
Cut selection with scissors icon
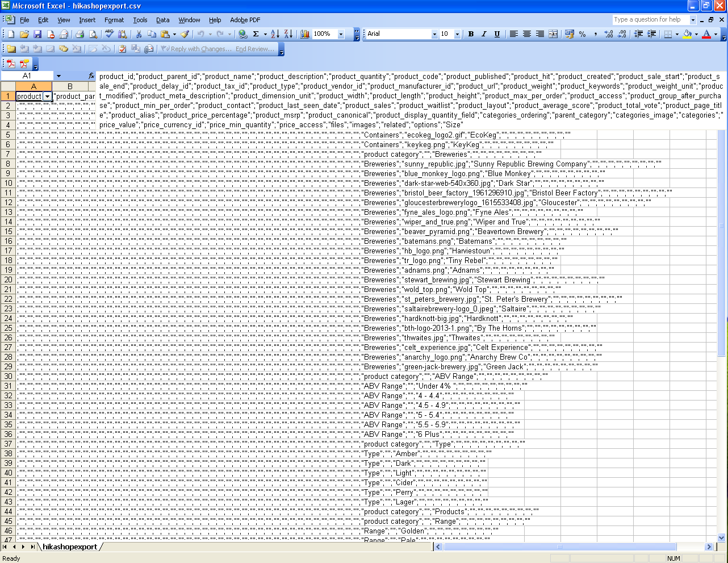138,34
